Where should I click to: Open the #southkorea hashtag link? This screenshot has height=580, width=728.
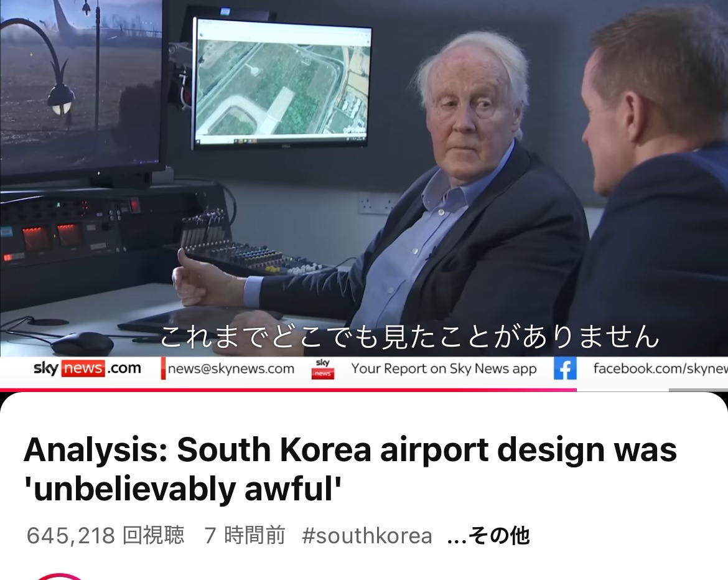click(366, 535)
